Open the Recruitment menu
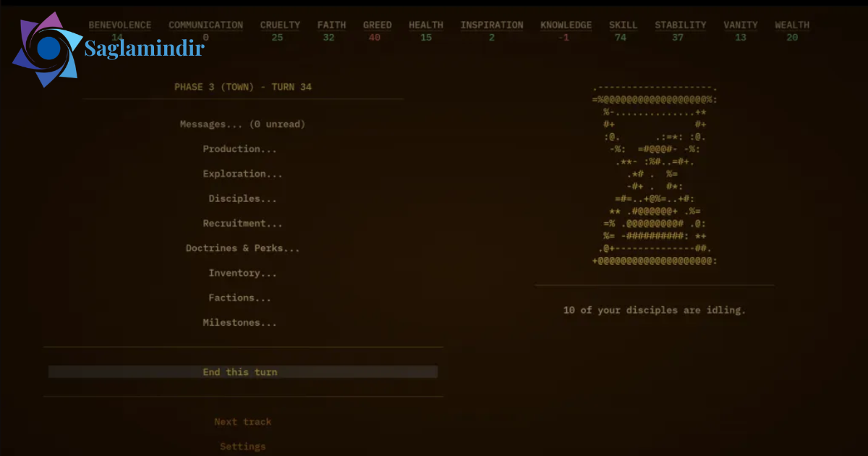Viewport: 868px width, 456px height. [x=242, y=224]
